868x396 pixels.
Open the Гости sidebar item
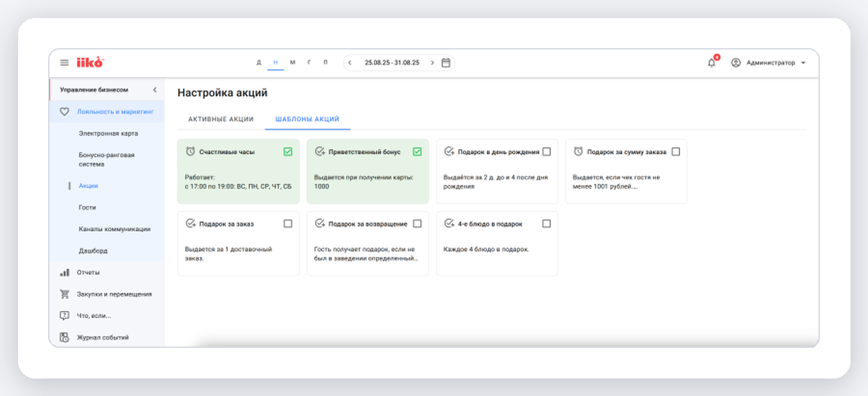click(x=87, y=208)
